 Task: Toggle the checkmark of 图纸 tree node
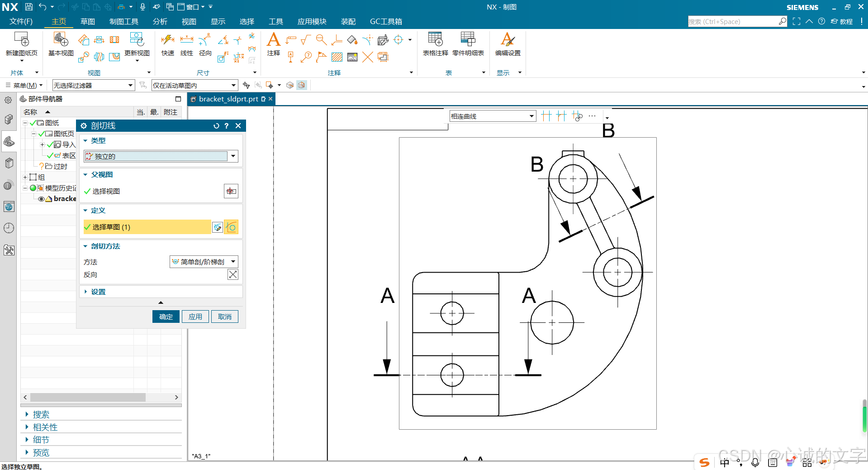click(x=33, y=123)
